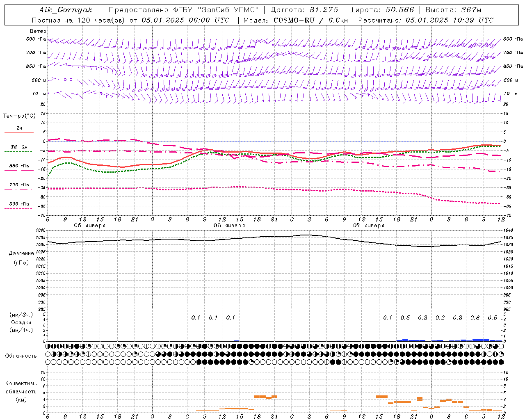Click the date label 06 января

tap(229, 226)
